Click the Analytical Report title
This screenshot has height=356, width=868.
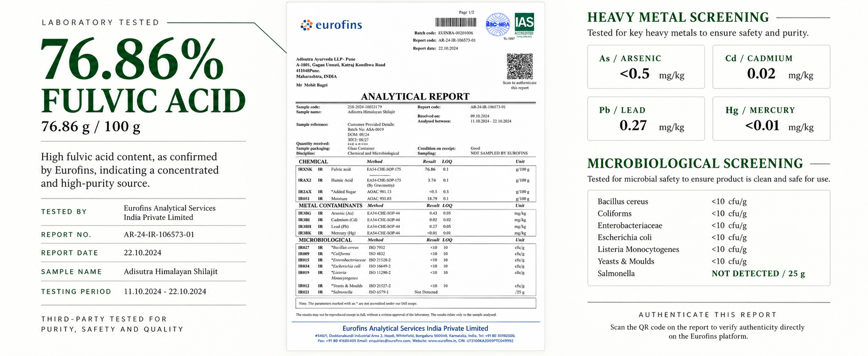(415, 96)
